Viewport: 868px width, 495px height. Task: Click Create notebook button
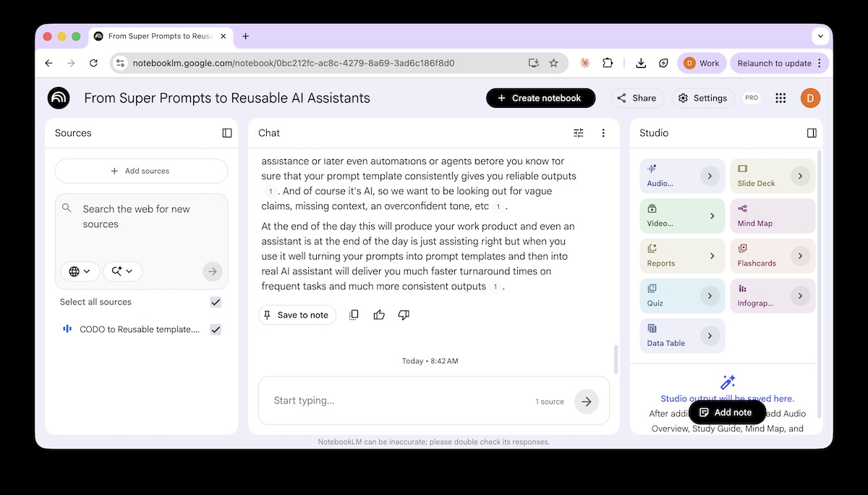click(x=540, y=98)
